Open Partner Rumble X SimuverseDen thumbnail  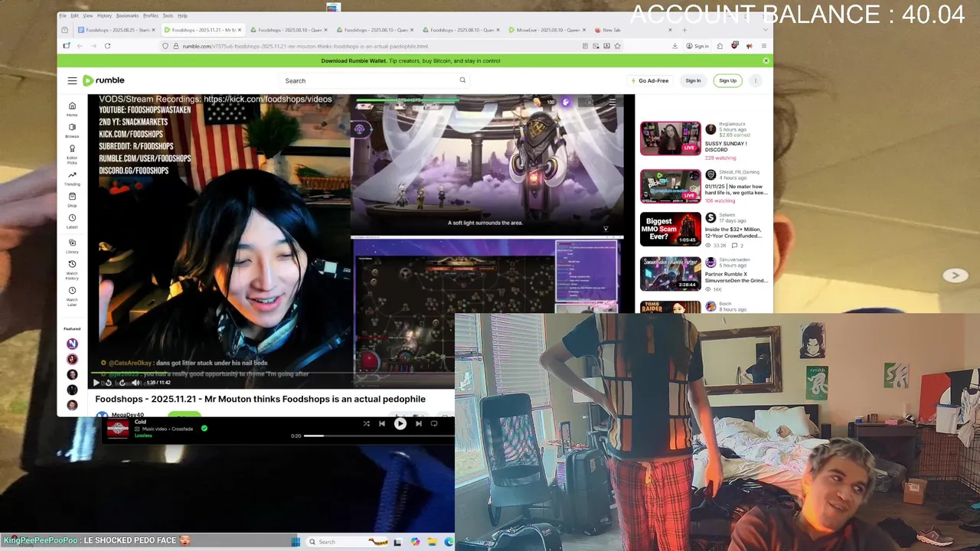coord(670,273)
